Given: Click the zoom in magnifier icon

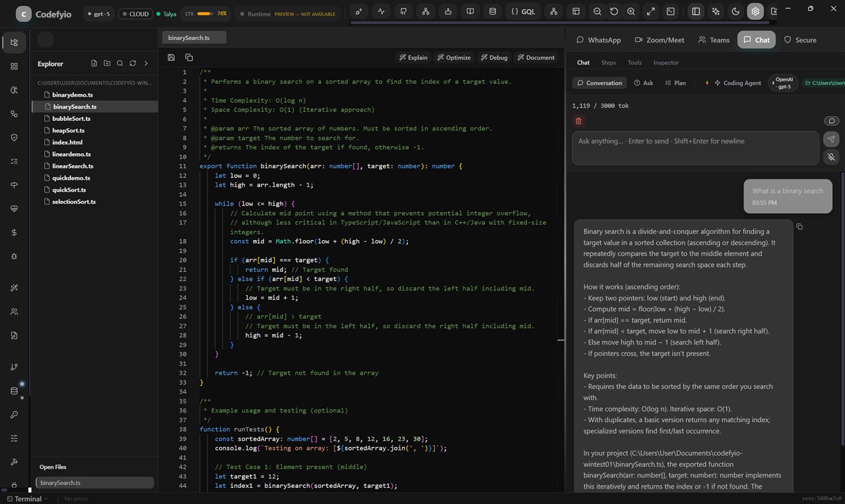Looking at the screenshot, I should pyautogui.click(x=631, y=12).
